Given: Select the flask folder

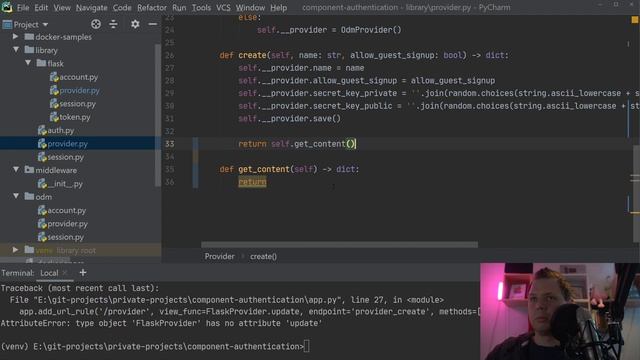Looking at the screenshot, I should click(56, 64).
